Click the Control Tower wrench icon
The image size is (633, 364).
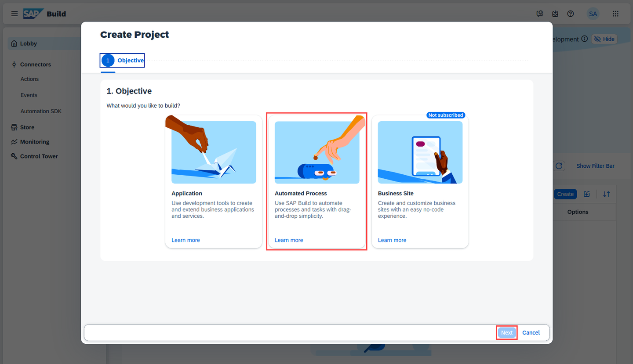click(14, 156)
